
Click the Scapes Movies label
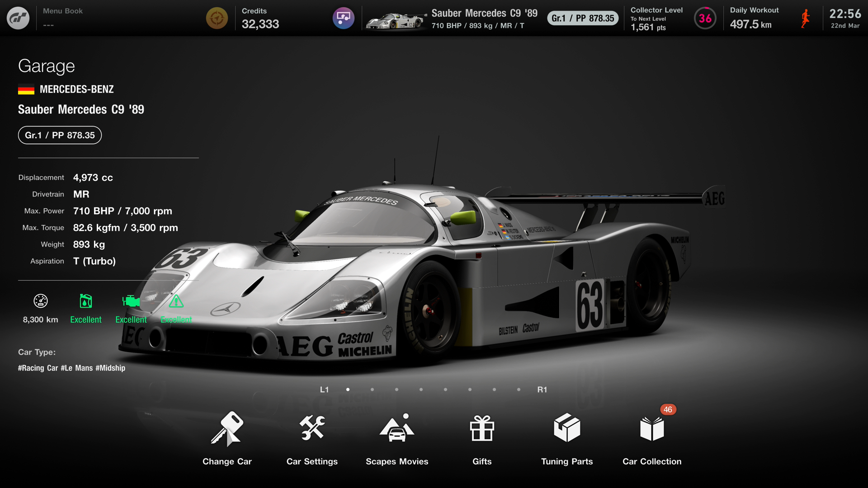[397, 461]
